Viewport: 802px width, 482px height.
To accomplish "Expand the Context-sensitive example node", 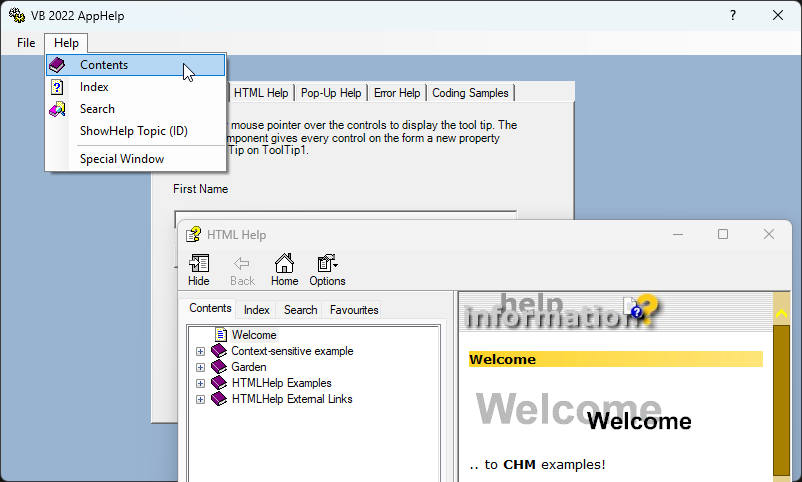I will (x=200, y=352).
